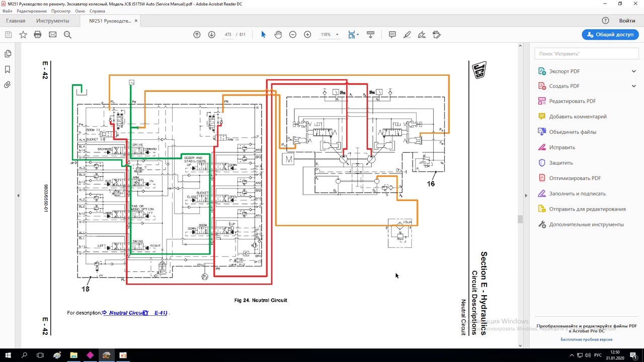Viewport: 644px width, 362px height.
Task: Zoom out with minus button
Action: click(293, 35)
